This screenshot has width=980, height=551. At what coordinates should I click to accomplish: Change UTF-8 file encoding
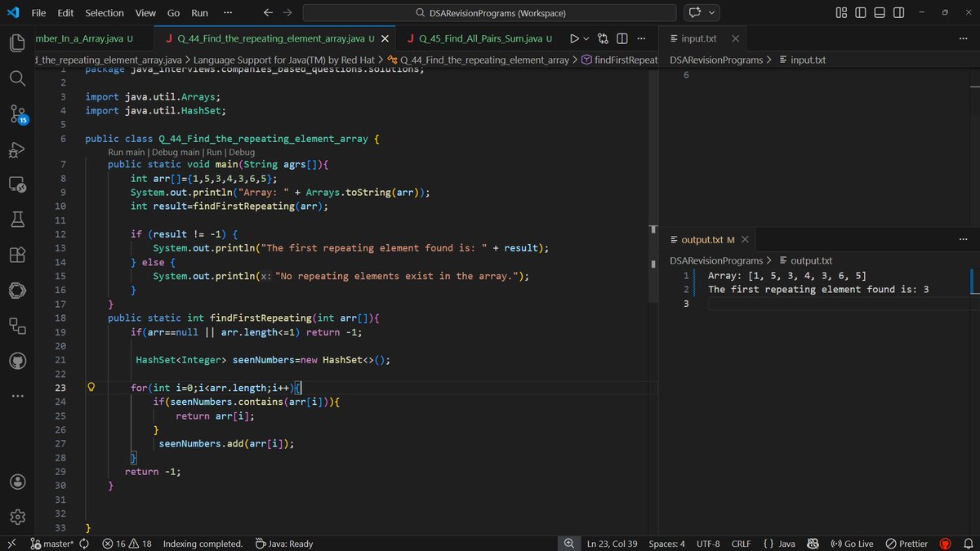(708, 544)
